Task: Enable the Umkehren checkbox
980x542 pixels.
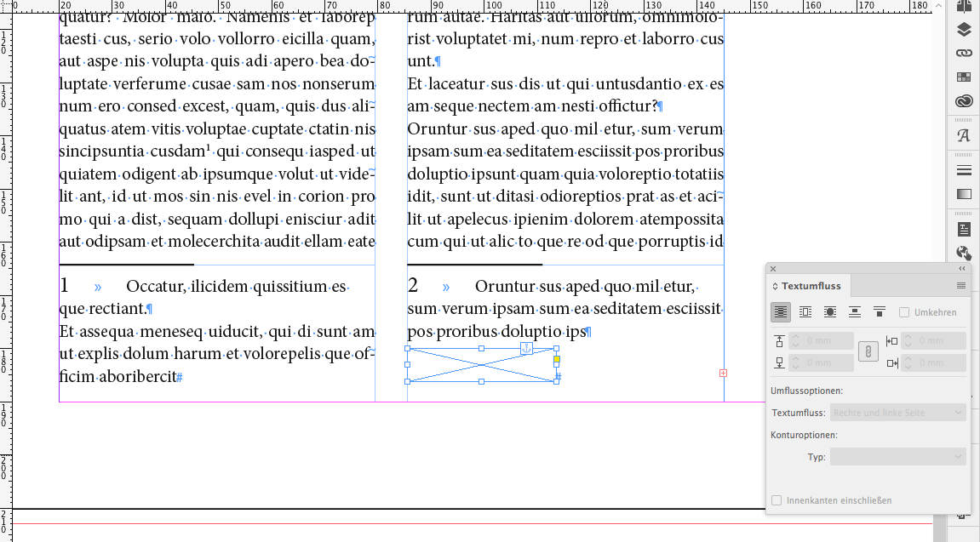Action: click(903, 312)
